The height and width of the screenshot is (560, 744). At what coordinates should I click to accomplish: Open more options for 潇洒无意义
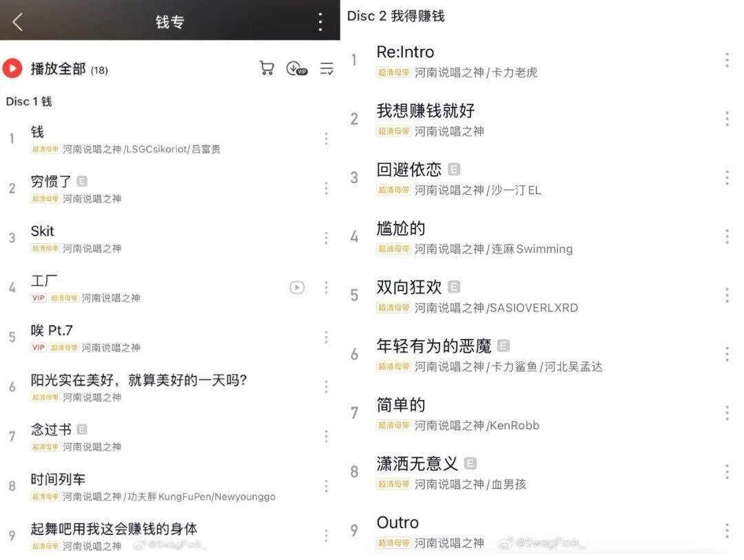[x=727, y=472]
